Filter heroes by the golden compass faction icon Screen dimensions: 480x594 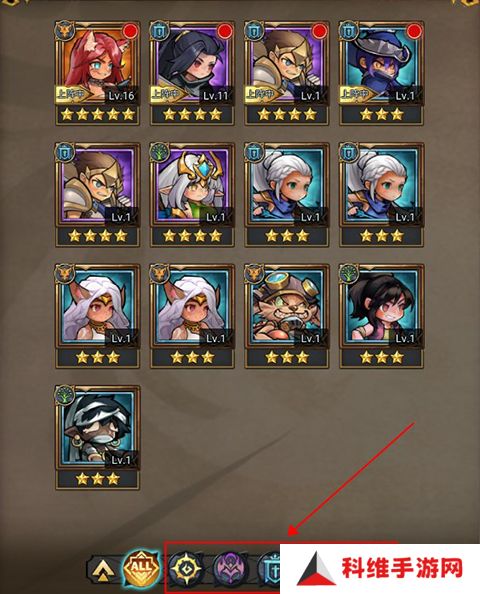click(186, 569)
